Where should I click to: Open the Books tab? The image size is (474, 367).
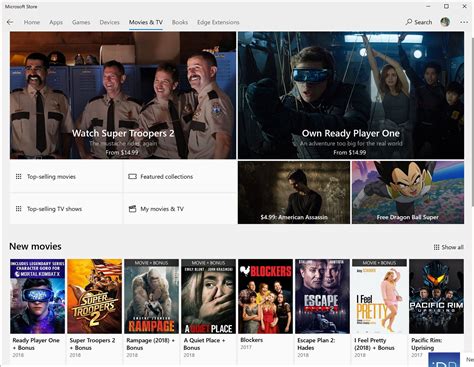(x=180, y=22)
